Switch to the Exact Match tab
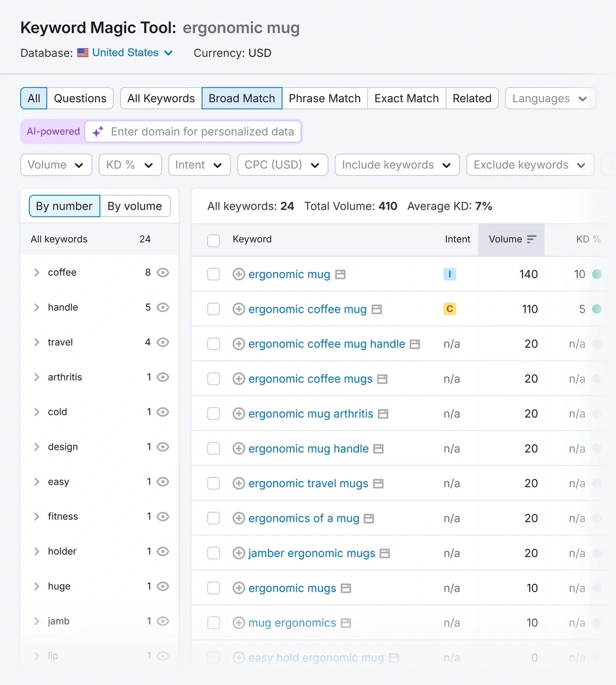Viewport: 616px width, 685px height. [x=406, y=98]
